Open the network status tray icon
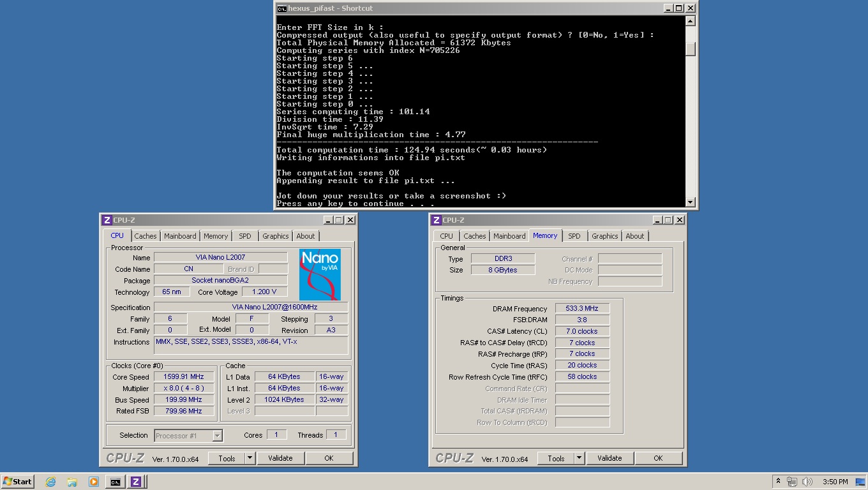Screen dimensions: 868x490 point(792,482)
